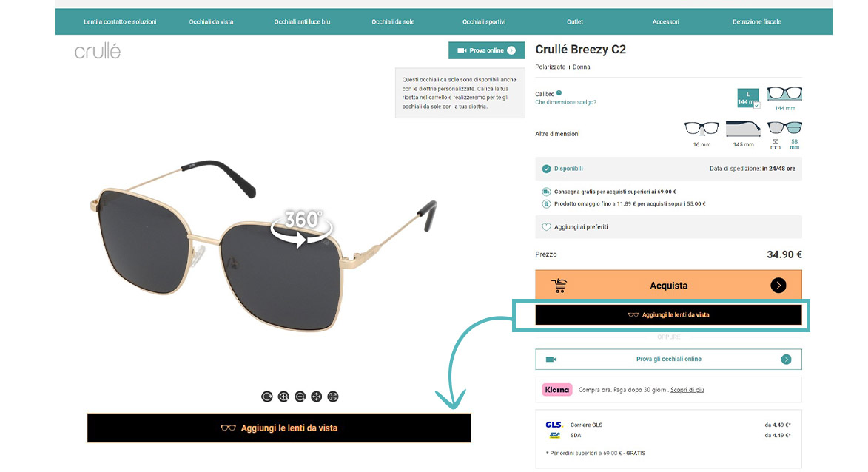Click the zoom out magnifier icon
Viewport: 868px width, 472px height.
click(300, 397)
